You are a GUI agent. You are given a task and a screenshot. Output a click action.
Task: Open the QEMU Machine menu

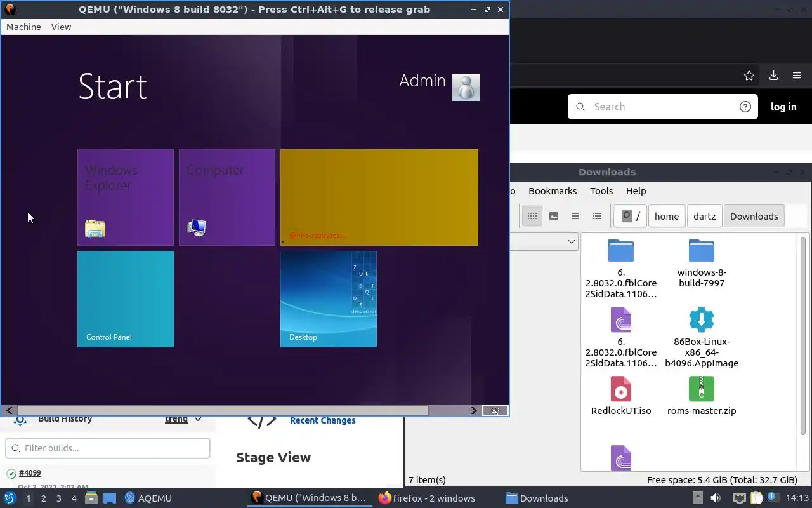tap(23, 27)
